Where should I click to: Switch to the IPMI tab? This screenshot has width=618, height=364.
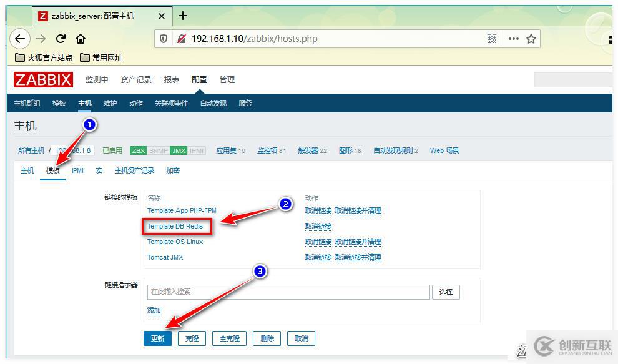[x=77, y=170]
